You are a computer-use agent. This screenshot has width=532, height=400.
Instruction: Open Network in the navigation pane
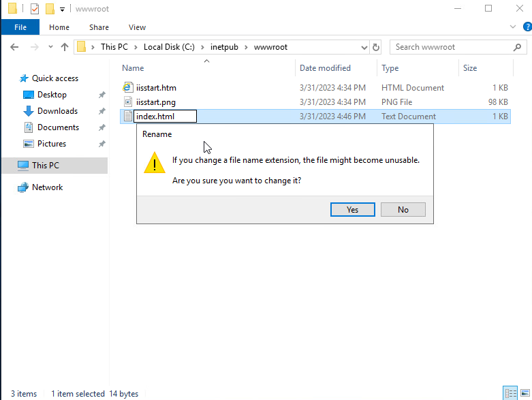47,187
